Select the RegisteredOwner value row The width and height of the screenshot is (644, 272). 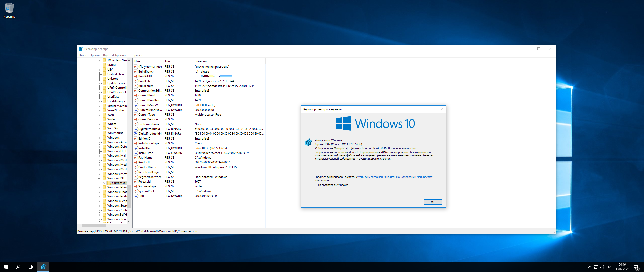[199, 177]
